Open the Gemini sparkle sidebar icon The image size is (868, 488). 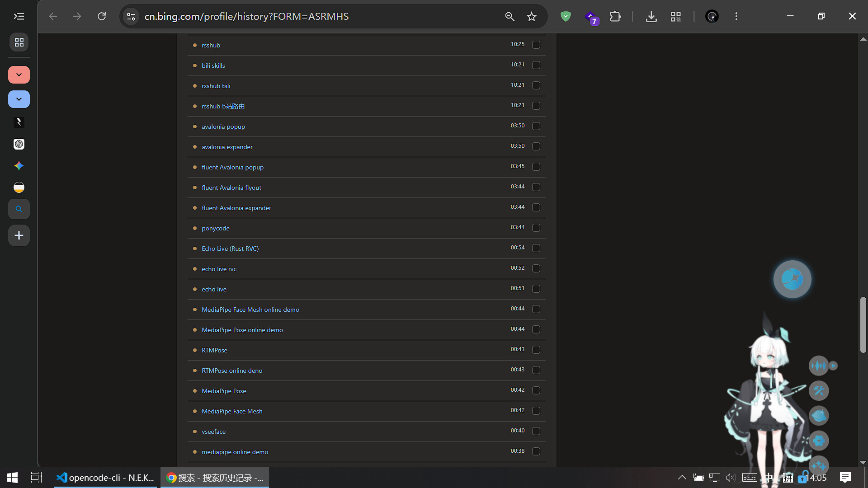pyautogui.click(x=19, y=166)
